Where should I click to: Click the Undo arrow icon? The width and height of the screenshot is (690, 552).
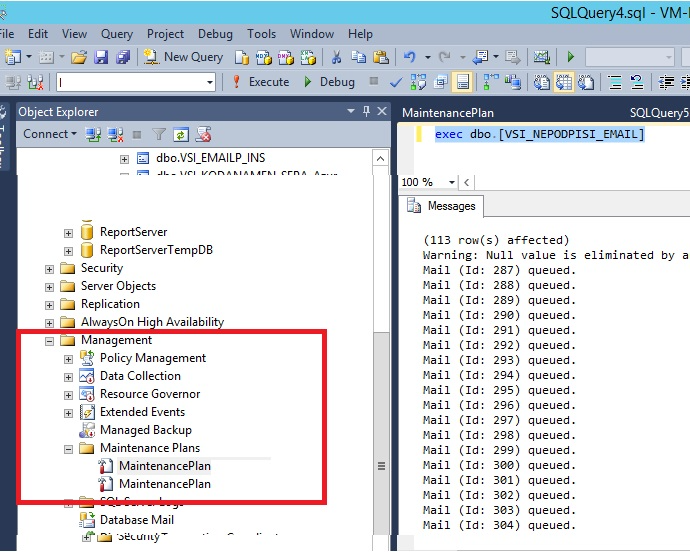[410, 57]
